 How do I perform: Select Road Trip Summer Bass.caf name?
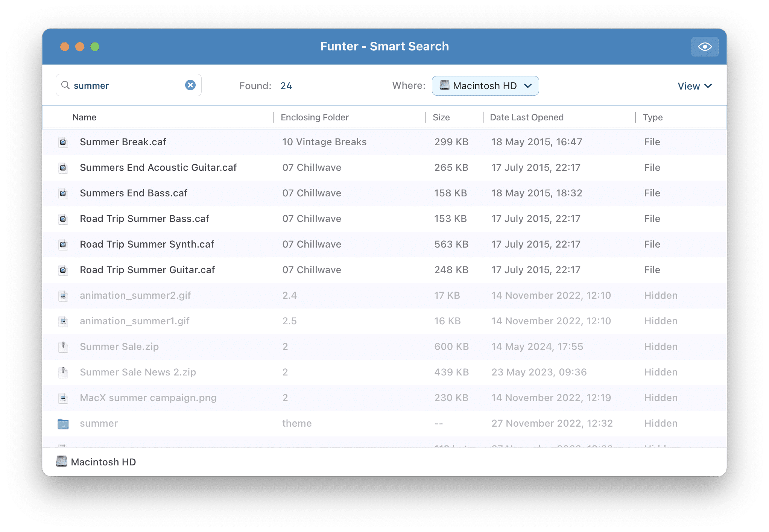coord(144,219)
